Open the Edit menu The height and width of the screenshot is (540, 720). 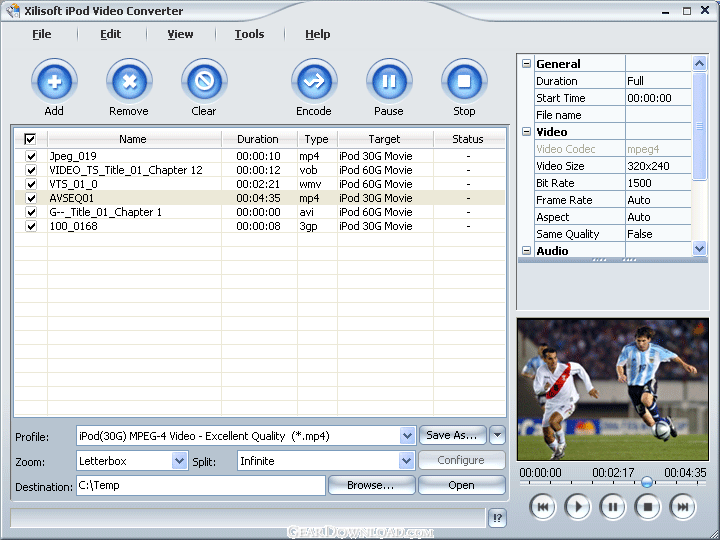pos(111,34)
